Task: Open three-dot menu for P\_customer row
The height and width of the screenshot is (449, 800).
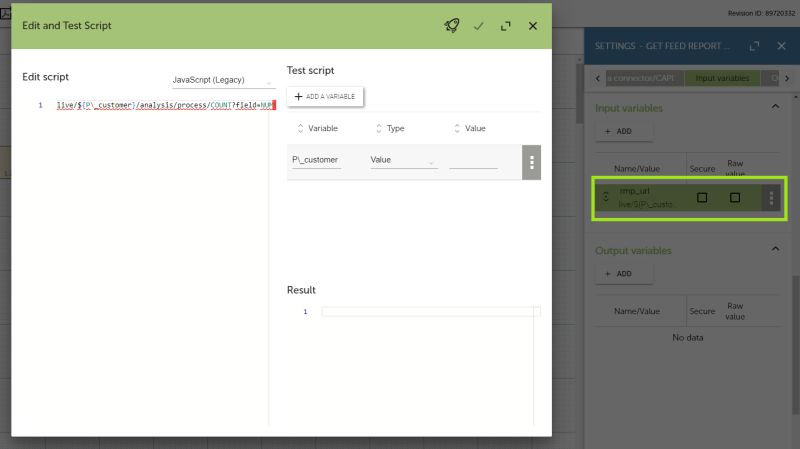Action: pyautogui.click(x=531, y=162)
